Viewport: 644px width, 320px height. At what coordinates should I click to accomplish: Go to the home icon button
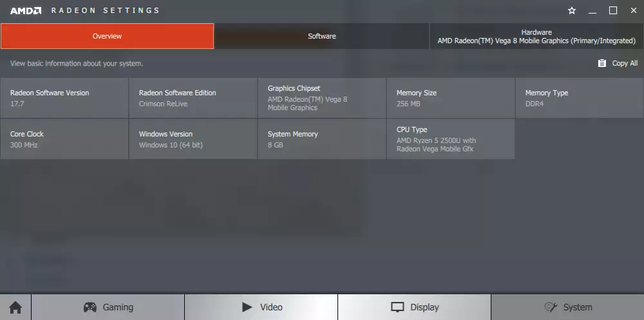[15, 307]
